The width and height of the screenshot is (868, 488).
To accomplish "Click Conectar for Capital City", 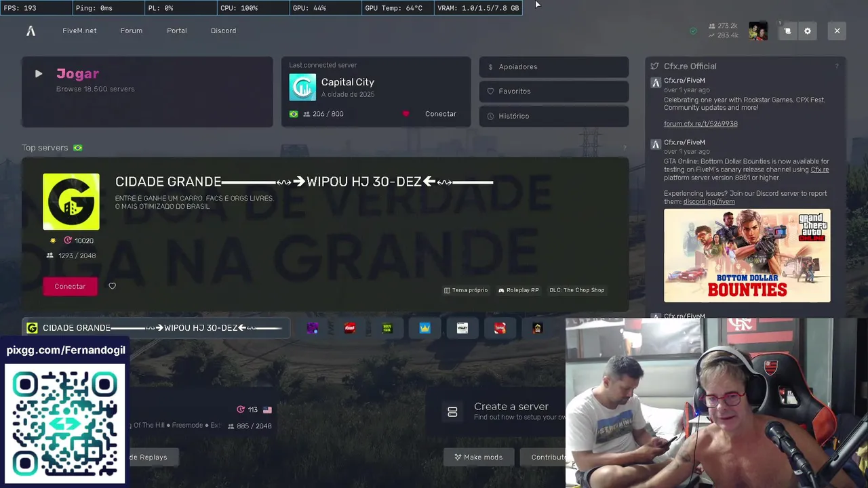I will [441, 114].
